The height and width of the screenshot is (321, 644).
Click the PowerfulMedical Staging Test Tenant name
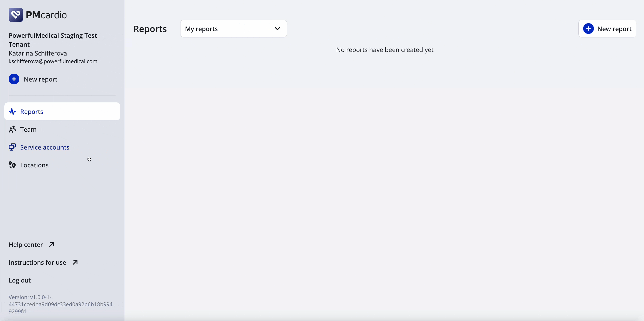[53, 40]
